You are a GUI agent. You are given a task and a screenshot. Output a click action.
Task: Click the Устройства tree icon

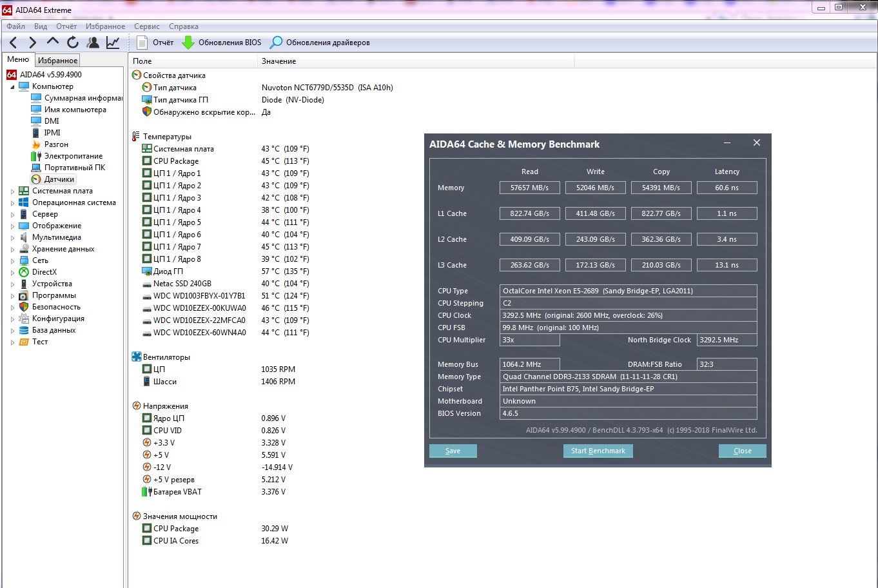[24, 284]
